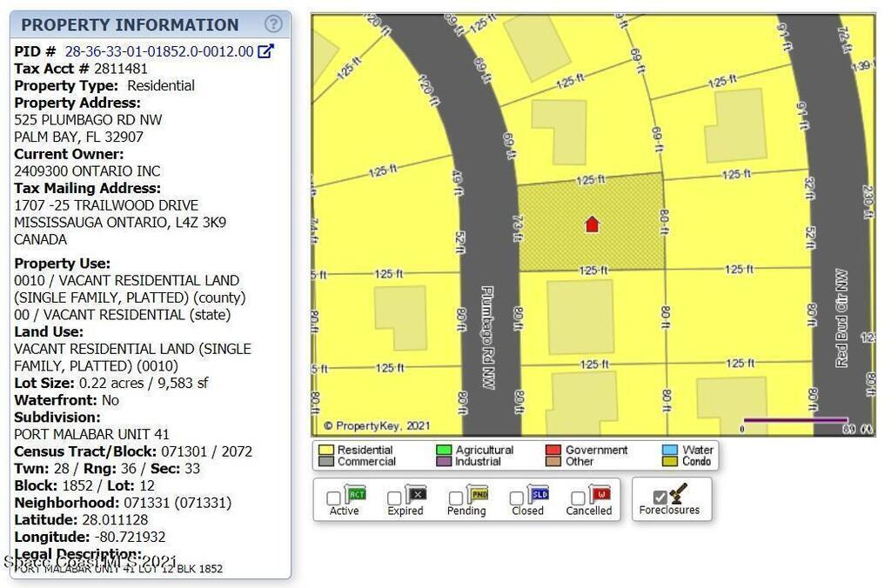Viewport: 891px width, 588px height.
Task: Click the red Cancelled listing flag icon
Action: (600, 495)
